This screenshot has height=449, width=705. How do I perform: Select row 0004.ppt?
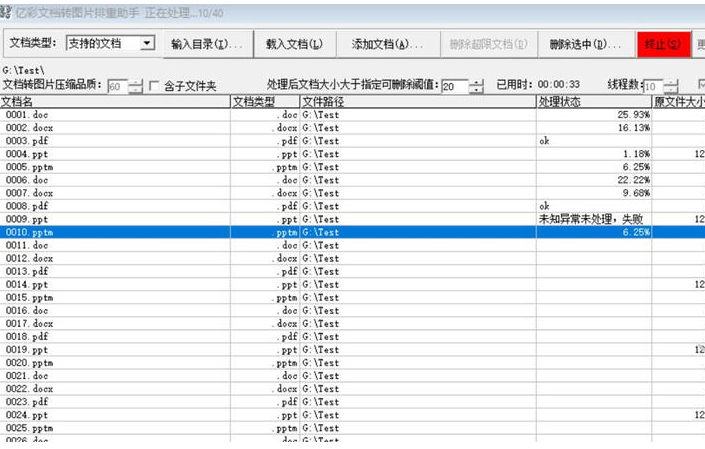(x=352, y=154)
